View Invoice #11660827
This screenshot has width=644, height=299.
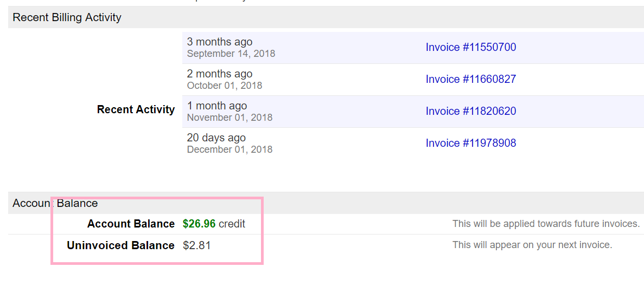coord(470,79)
